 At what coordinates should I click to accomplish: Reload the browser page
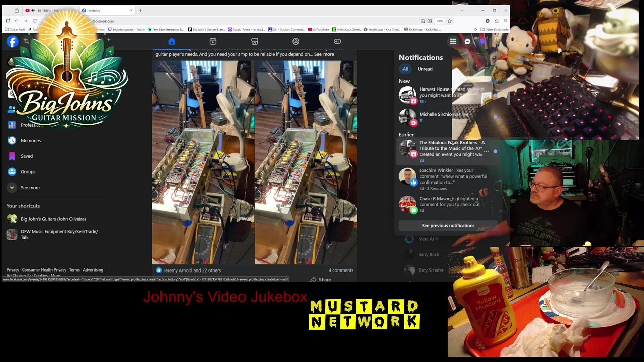pos(34,21)
